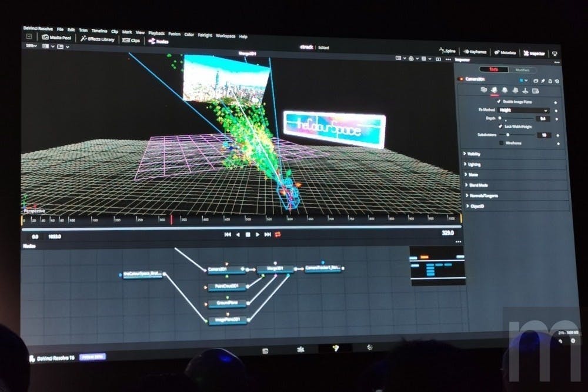This screenshot has height=392, width=588.
Task: Toggle loop playback button
Action: 278,234
